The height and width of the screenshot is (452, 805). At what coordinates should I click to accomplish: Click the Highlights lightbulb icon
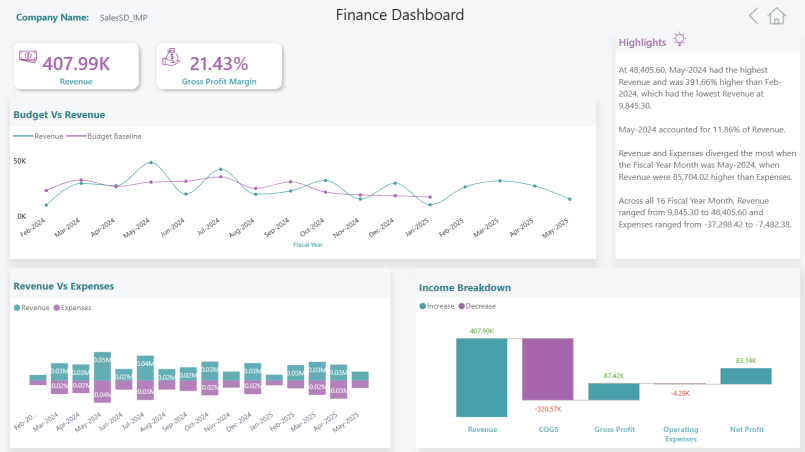[680, 40]
